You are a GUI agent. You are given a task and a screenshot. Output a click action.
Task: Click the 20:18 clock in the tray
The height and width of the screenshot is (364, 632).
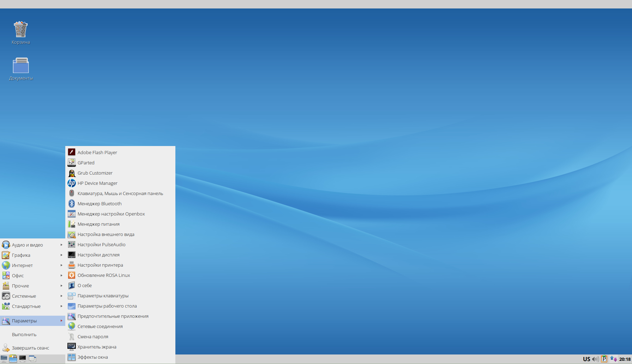[x=625, y=359]
